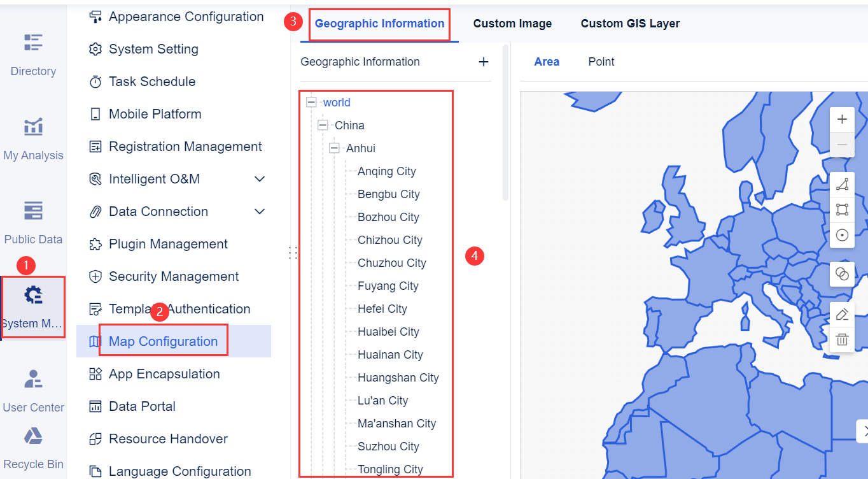The image size is (868, 479).
Task: Click the delete trash icon on the map toolbar
Action: tap(842, 340)
